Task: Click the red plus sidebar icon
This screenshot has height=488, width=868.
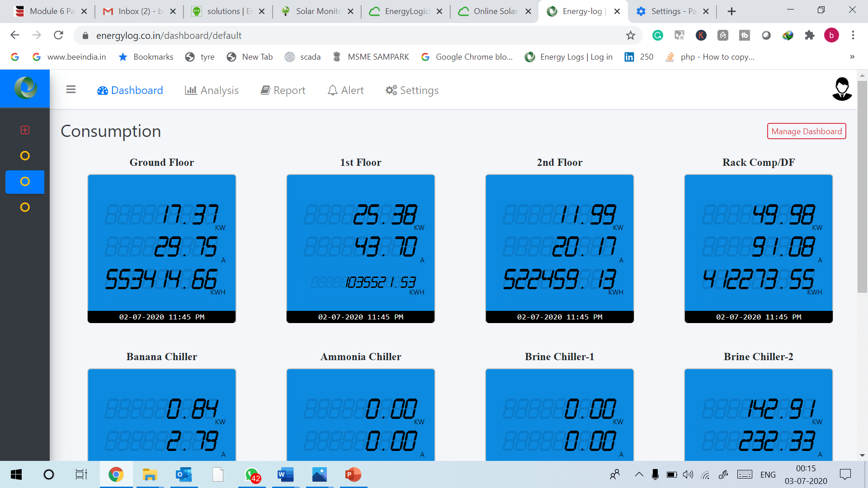Action: click(25, 130)
